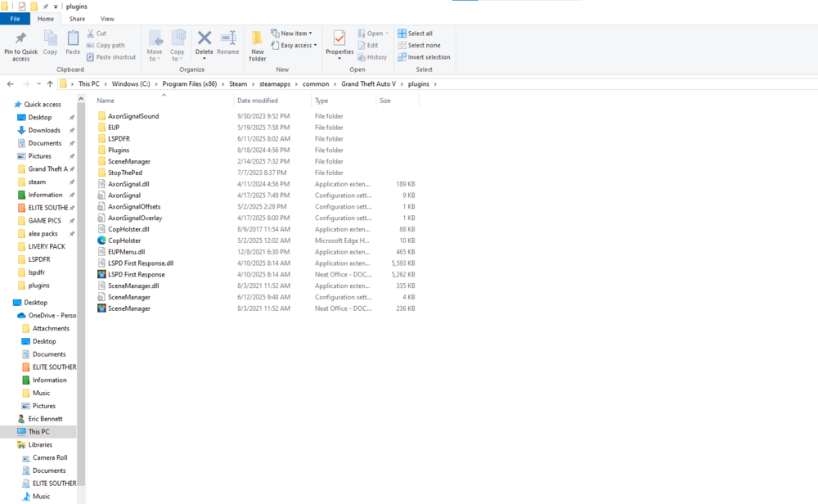Open the recent locations dropdown arrow

(x=38, y=83)
